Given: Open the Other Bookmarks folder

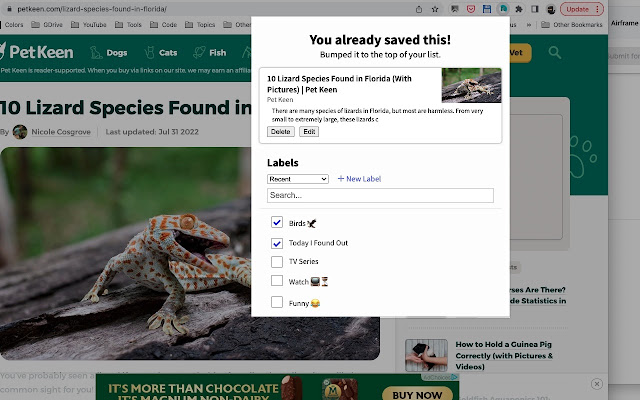Looking at the screenshot, I should coord(572,24).
